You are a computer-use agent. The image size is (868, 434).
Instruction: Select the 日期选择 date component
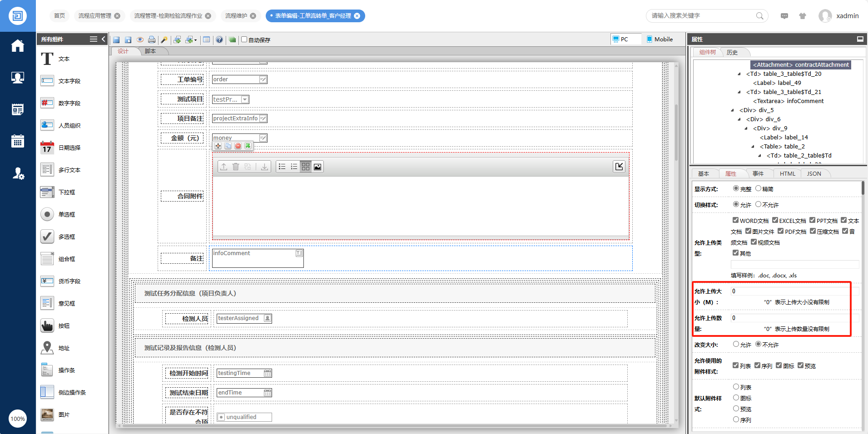tap(60, 148)
